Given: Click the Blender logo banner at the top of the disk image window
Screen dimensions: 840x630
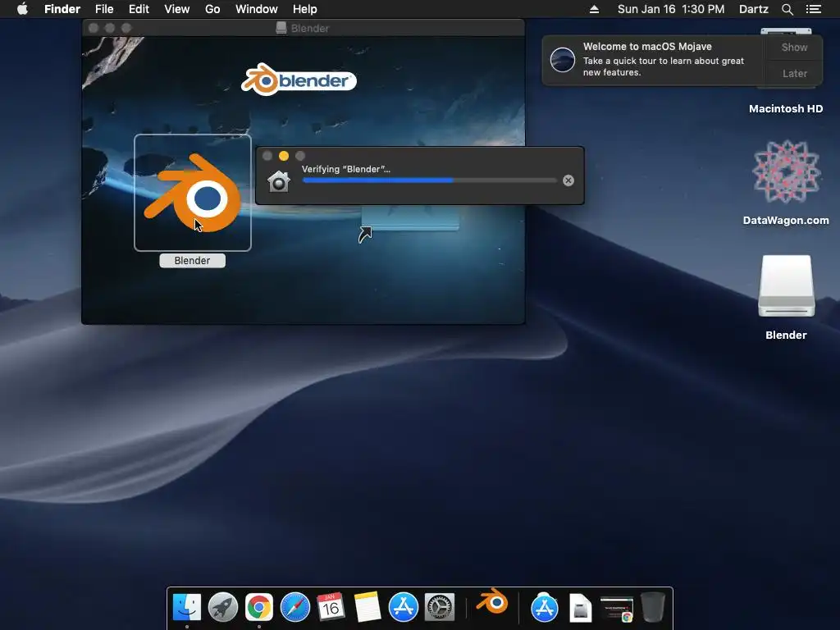Looking at the screenshot, I should 299,80.
